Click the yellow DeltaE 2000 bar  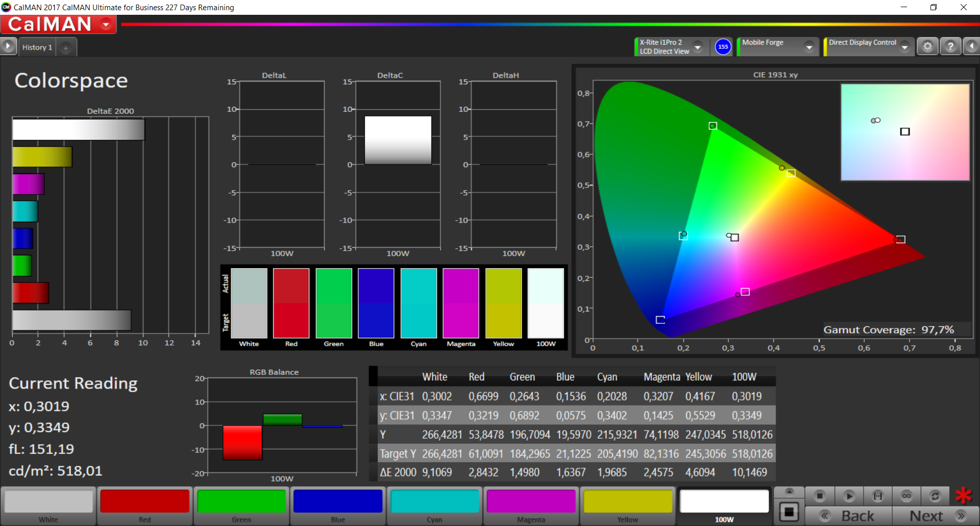click(42, 157)
